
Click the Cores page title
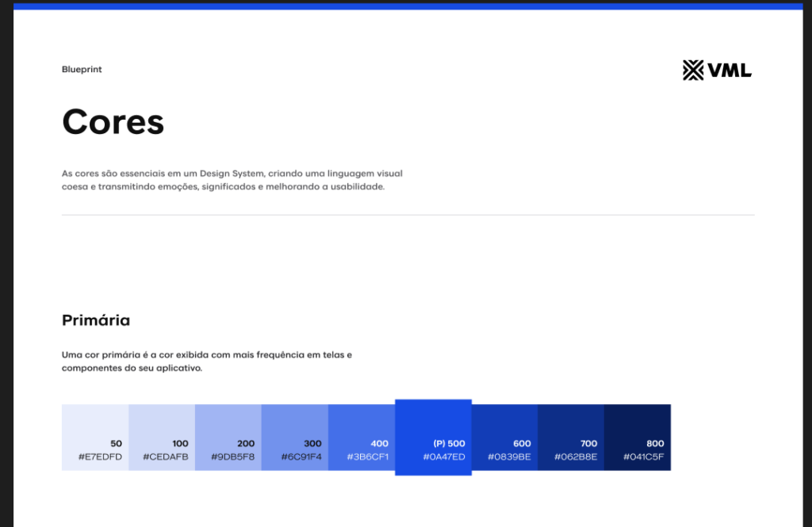[113, 122]
